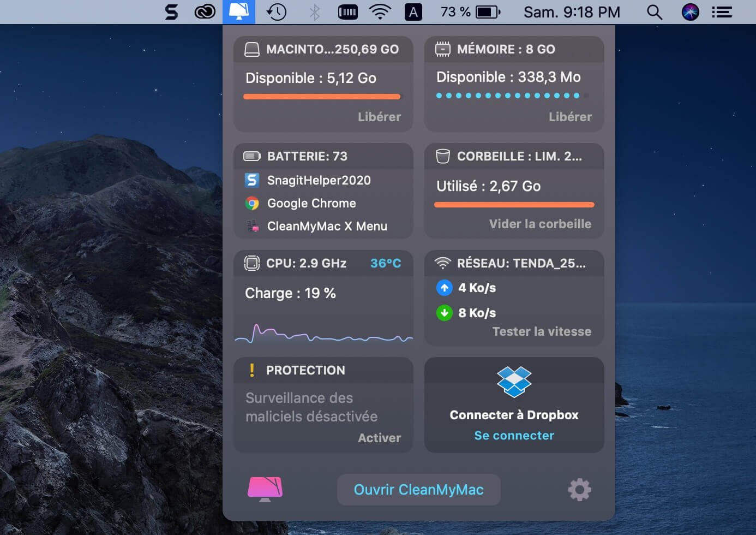The image size is (756, 535).
Task: Click the Bluetooth menu bar icon
Action: [x=314, y=12]
